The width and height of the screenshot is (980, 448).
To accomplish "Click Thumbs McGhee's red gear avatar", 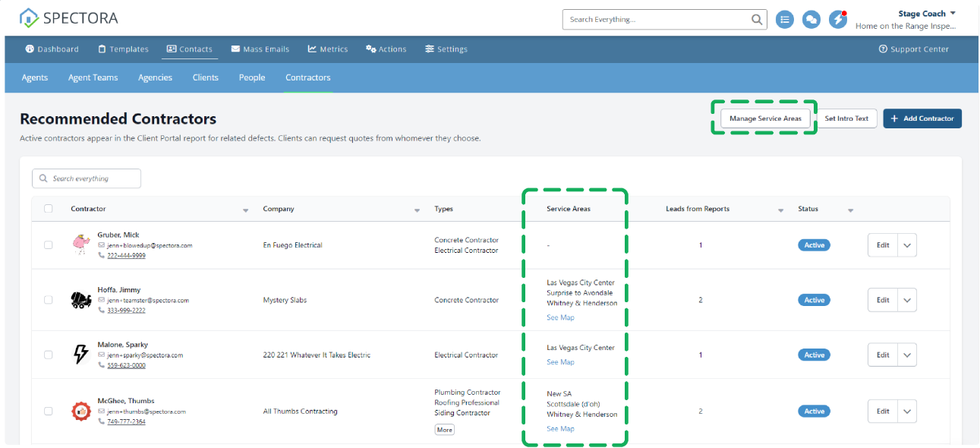I will [81, 411].
